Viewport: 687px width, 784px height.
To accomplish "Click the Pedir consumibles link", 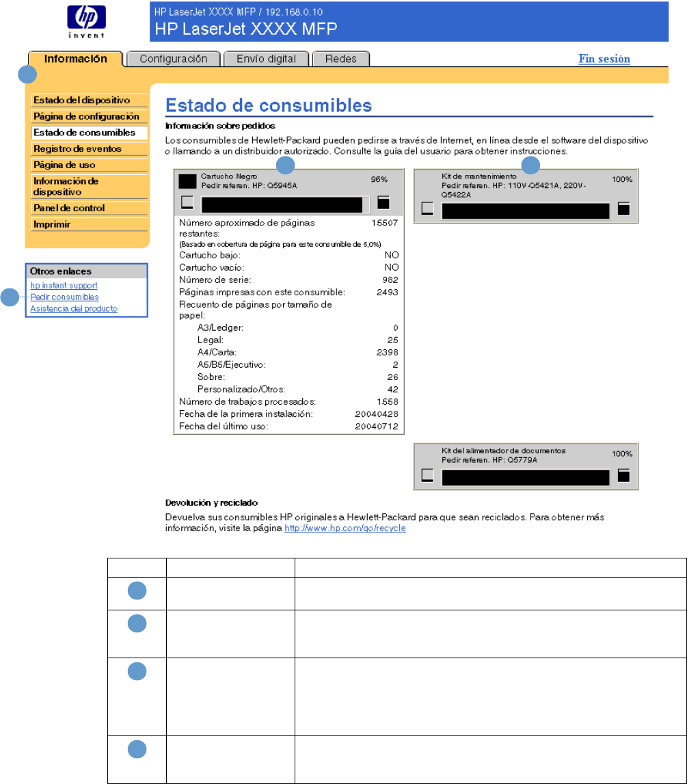I will pyautogui.click(x=64, y=297).
